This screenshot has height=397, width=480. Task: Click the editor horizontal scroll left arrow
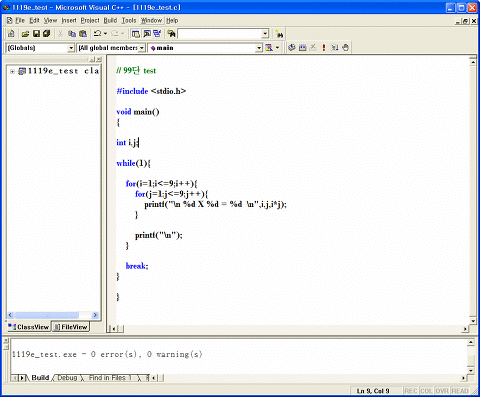click(x=113, y=329)
